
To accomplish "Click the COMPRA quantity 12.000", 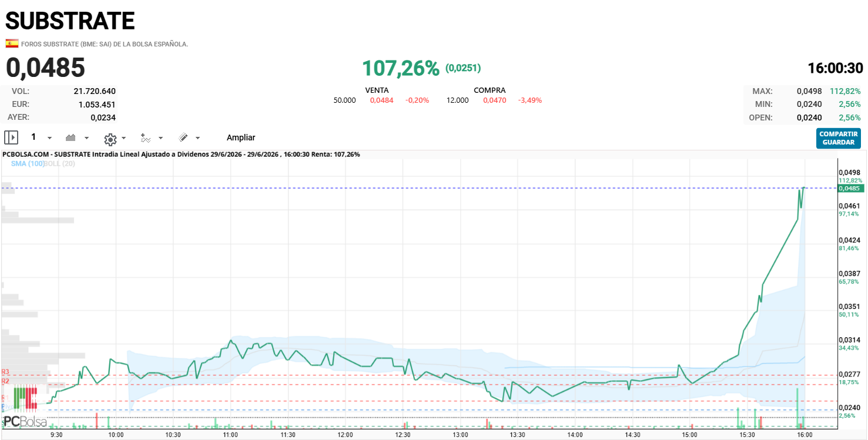I will (457, 100).
